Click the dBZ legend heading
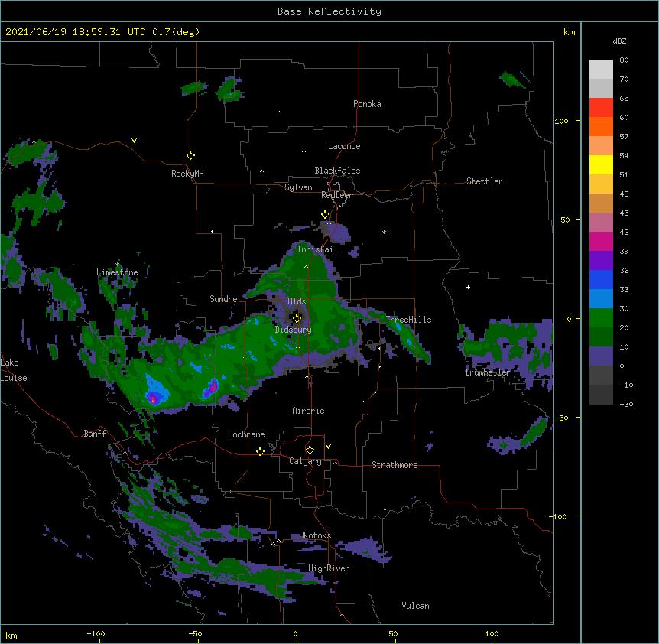The width and height of the screenshot is (659, 644). click(x=619, y=41)
